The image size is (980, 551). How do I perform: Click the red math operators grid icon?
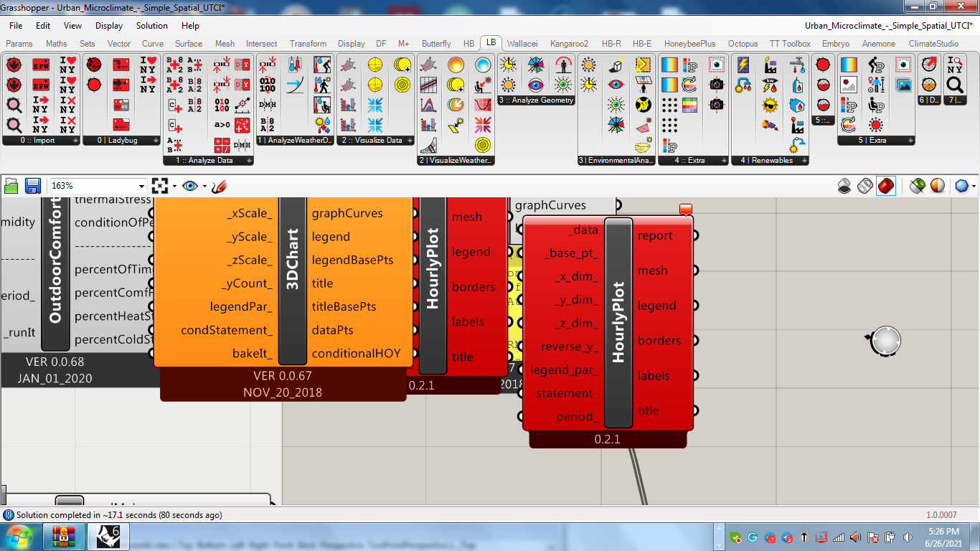click(x=222, y=145)
